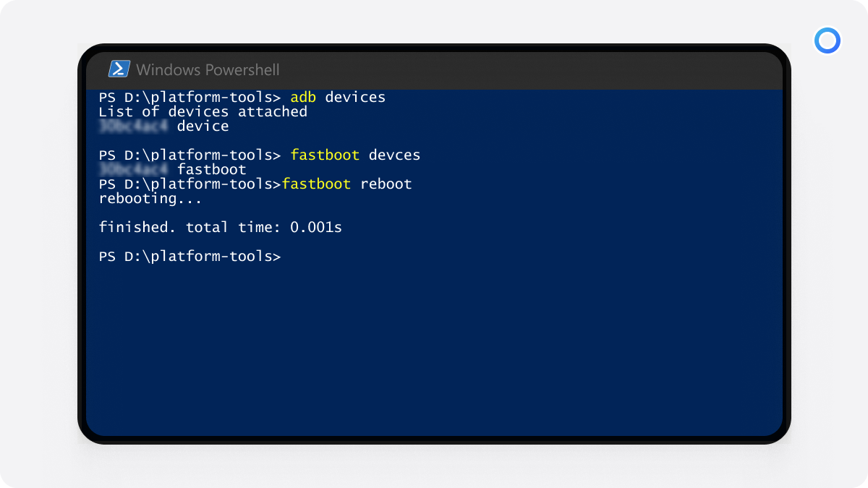Click yellow "fastboot" before "reboot"
The width and height of the screenshot is (868, 488).
316,184
